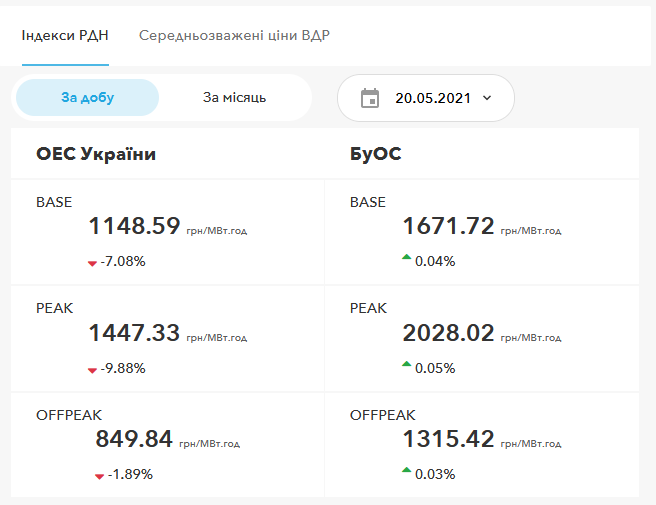
Task: Select the 2028.02 PEAK price value
Action: 448,333
